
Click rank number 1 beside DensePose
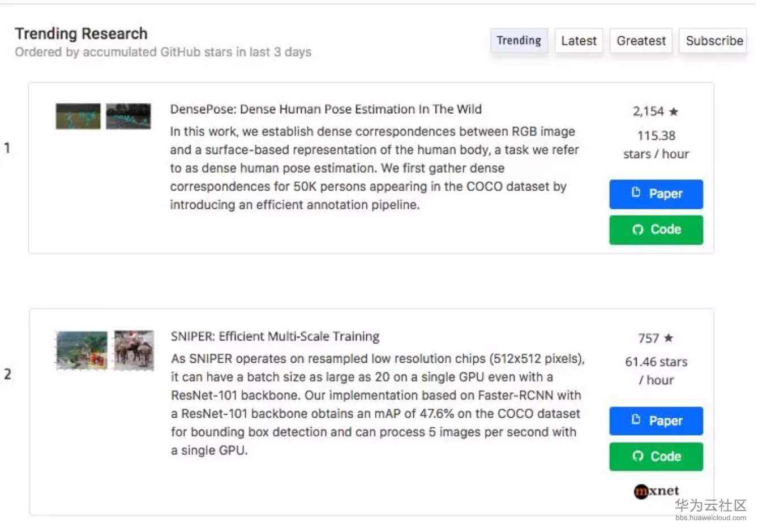tap(7, 148)
